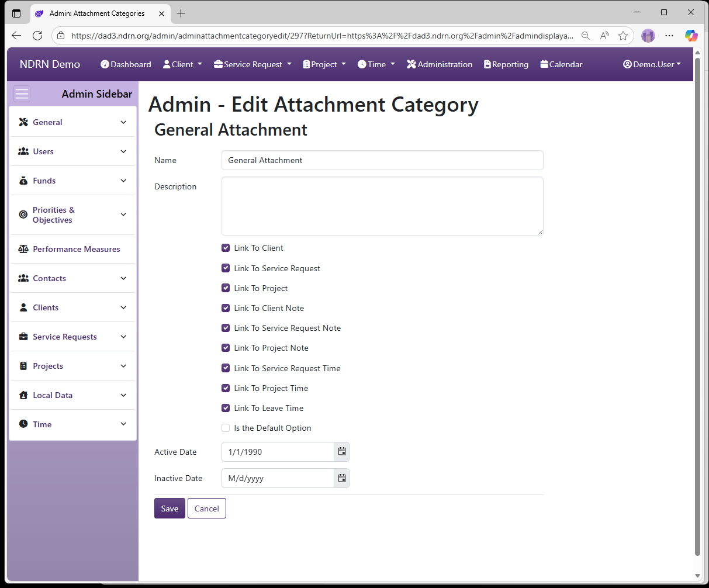This screenshot has height=588, width=709.
Task: Uncheck Link To Project Time checkbox
Action: [226, 388]
